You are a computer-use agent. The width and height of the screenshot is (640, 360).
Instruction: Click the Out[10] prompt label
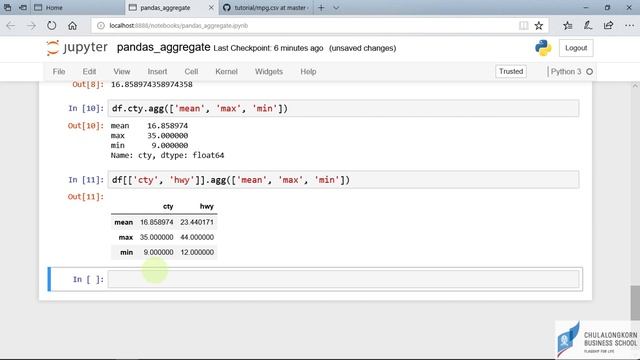(86, 126)
